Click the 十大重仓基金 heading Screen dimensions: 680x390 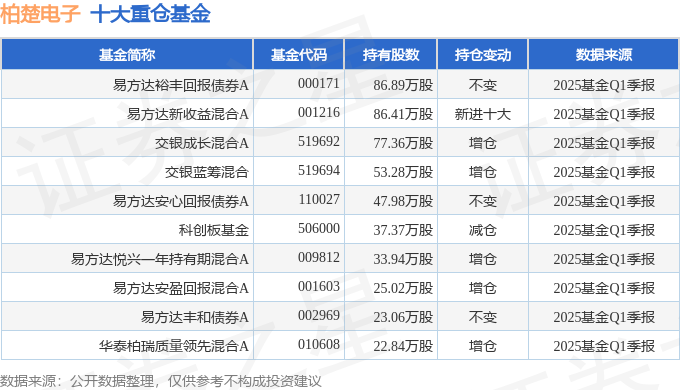coord(150,13)
